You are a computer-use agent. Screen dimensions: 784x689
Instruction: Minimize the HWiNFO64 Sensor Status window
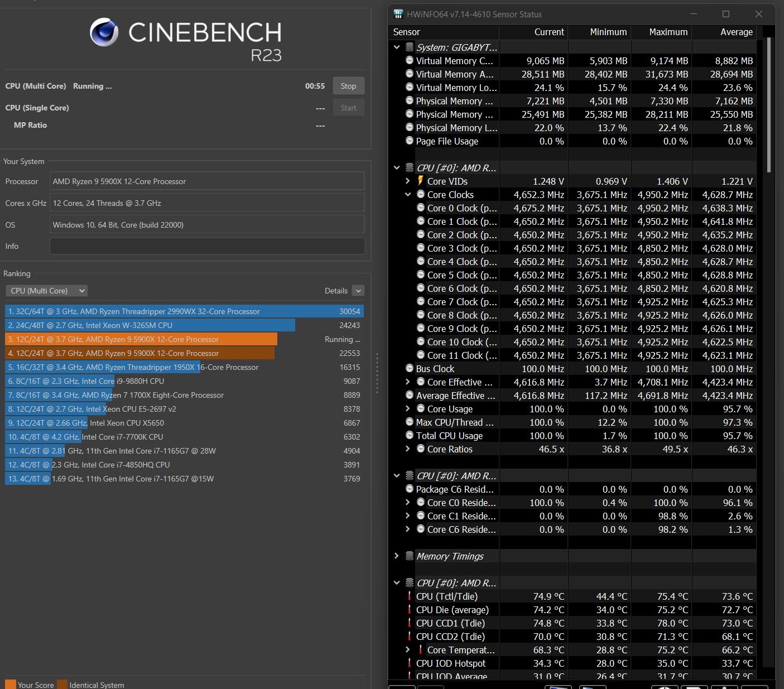(694, 14)
